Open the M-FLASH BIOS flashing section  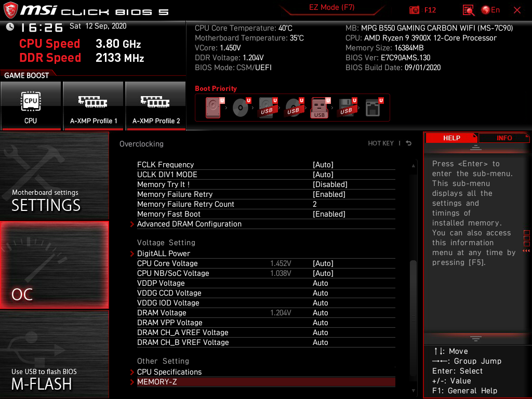(x=54, y=354)
